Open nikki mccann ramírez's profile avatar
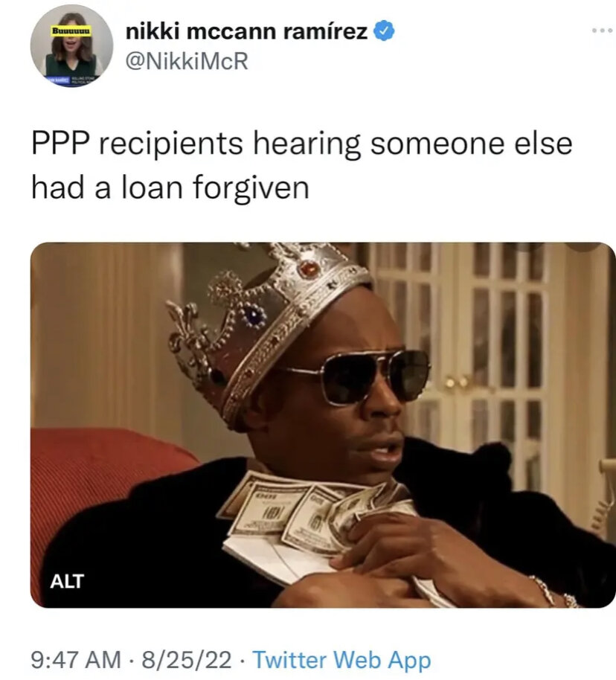The height and width of the screenshot is (680, 616). 71,45
